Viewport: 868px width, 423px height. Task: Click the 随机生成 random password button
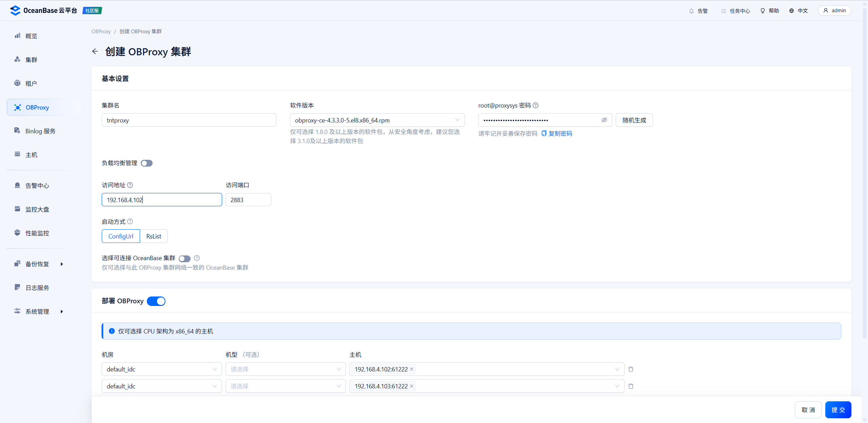pyautogui.click(x=634, y=120)
